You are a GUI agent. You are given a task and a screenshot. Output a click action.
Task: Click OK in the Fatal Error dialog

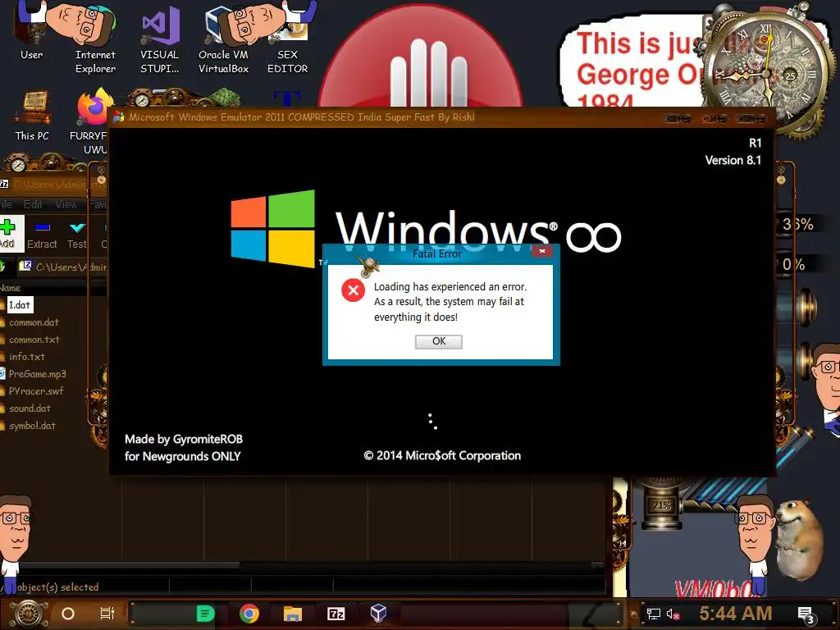click(x=438, y=341)
